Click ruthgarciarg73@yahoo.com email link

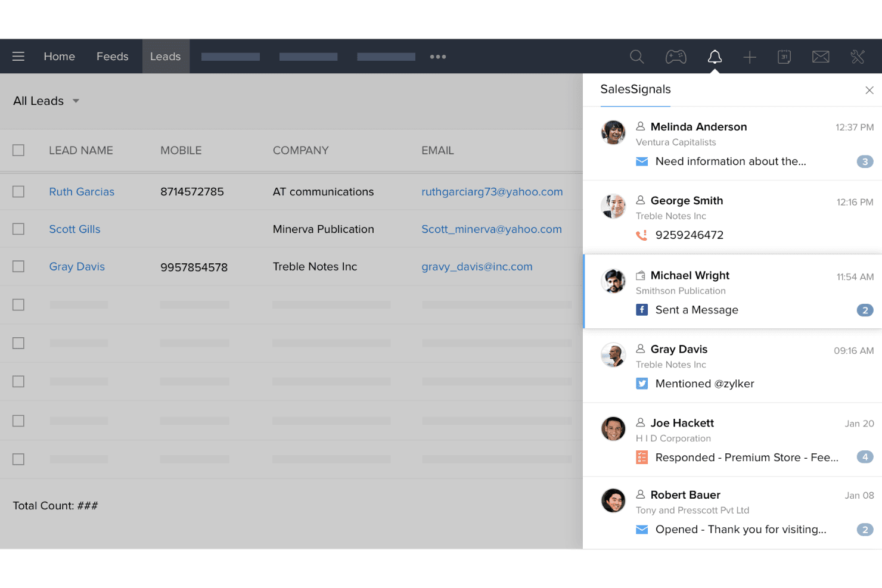[492, 192]
